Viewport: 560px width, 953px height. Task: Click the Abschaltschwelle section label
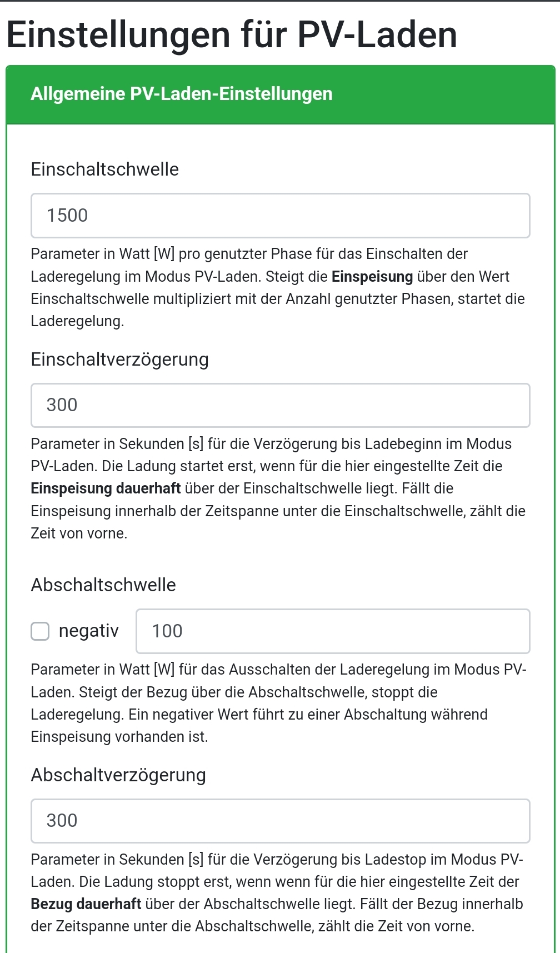103,585
